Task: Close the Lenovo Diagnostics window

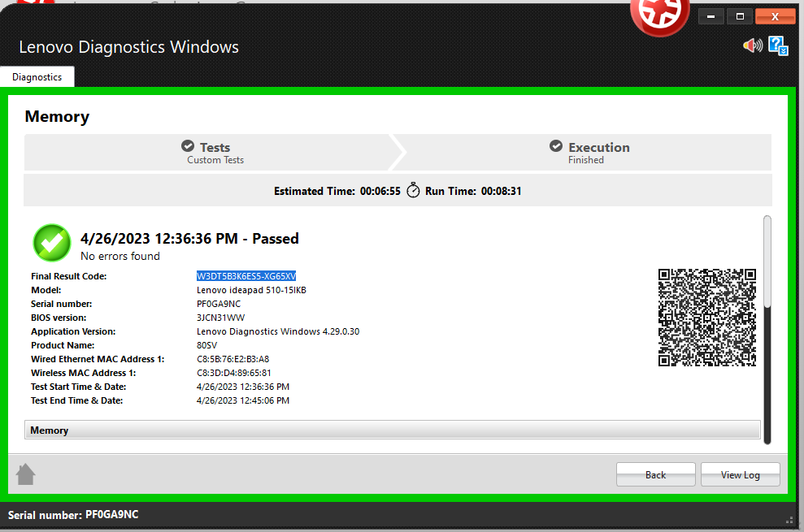Action: pyautogui.click(x=776, y=16)
